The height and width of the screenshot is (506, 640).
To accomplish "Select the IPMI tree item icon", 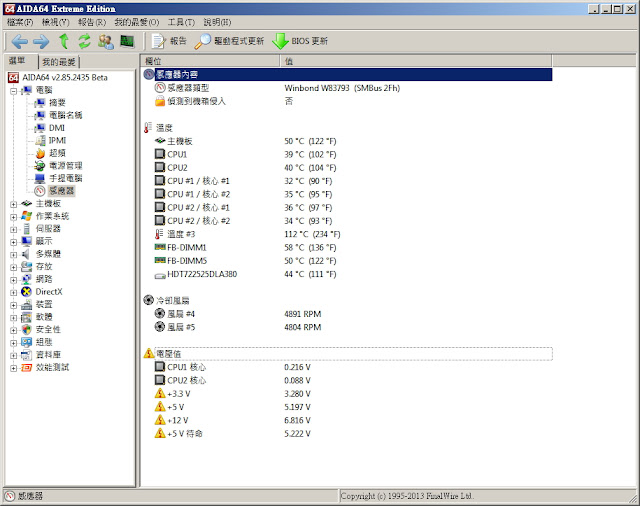I will click(x=40, y=140).
